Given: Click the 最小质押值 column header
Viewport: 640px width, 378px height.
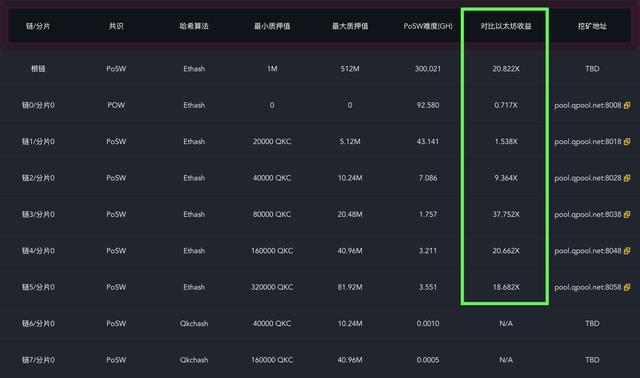Looking at the screenshot, I should point(272,26).
